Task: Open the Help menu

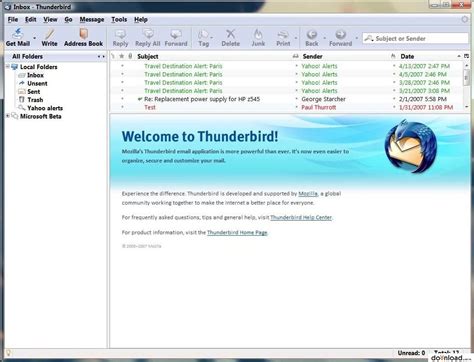Action: (x=141, y=20)
